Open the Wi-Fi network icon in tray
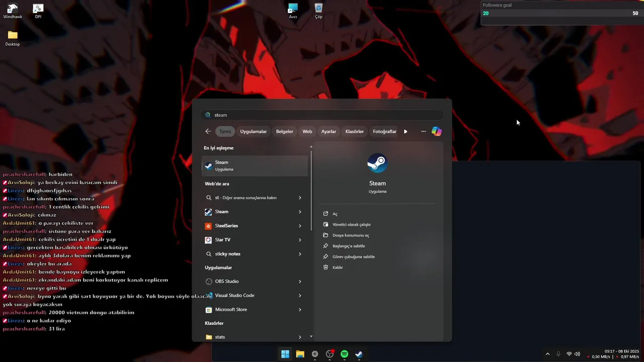The height and width of the screenshot is (362, 644). (569, 354)
